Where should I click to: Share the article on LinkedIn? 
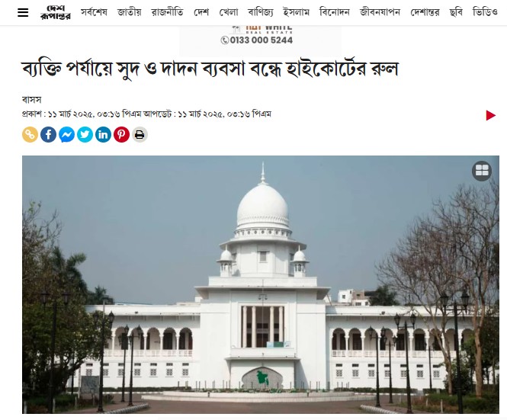coord(103,134)
